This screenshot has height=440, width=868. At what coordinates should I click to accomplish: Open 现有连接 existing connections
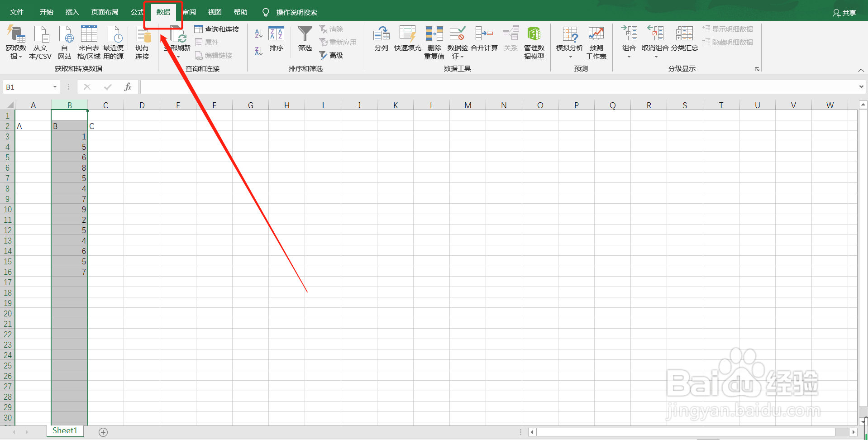click(x=142, y=43)
